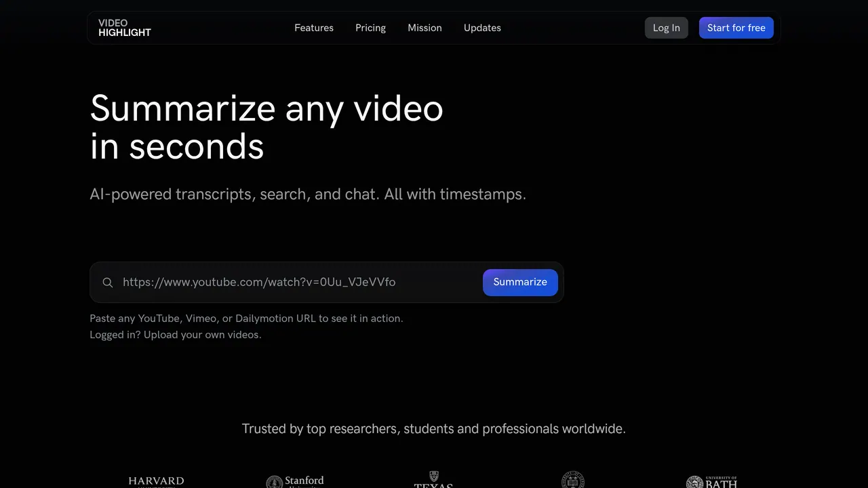
Task: Click the Texas university logo
Action: coord(434,480)
